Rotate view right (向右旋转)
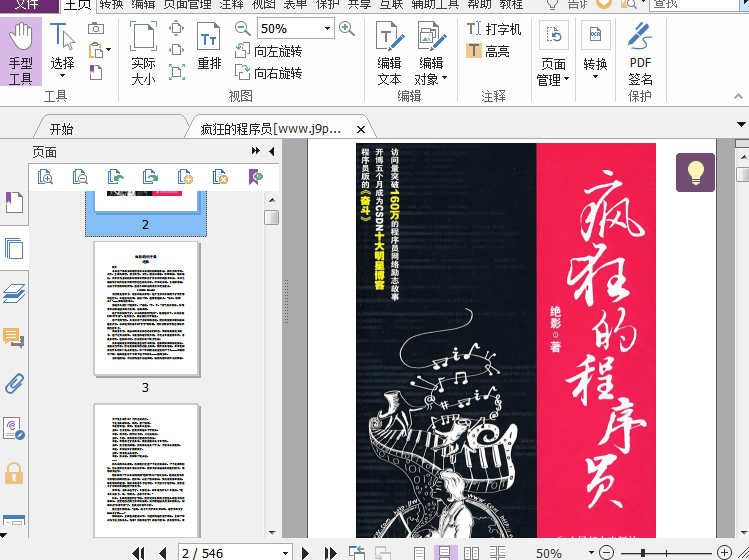This screenshot has height=560, width=749. [268, 73]
